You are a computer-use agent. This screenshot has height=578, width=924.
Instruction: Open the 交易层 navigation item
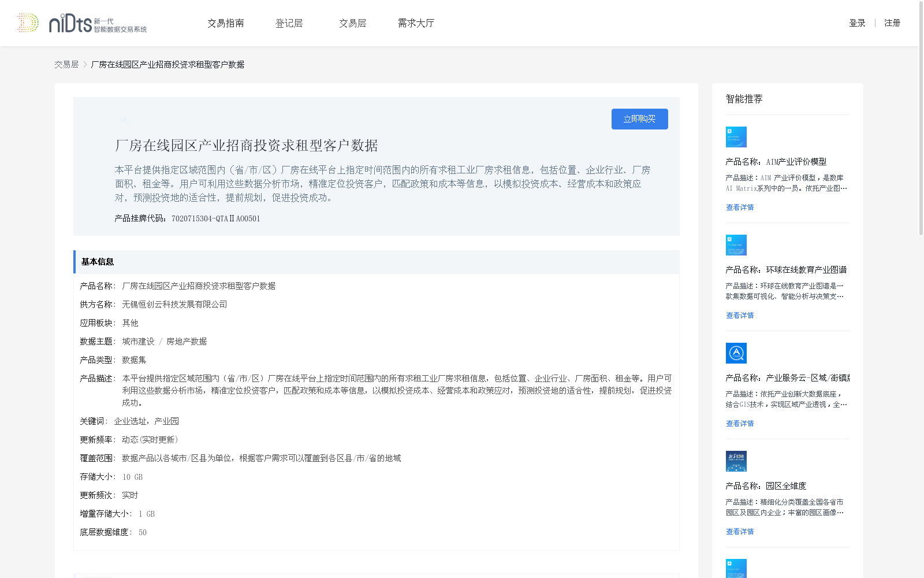353,23
